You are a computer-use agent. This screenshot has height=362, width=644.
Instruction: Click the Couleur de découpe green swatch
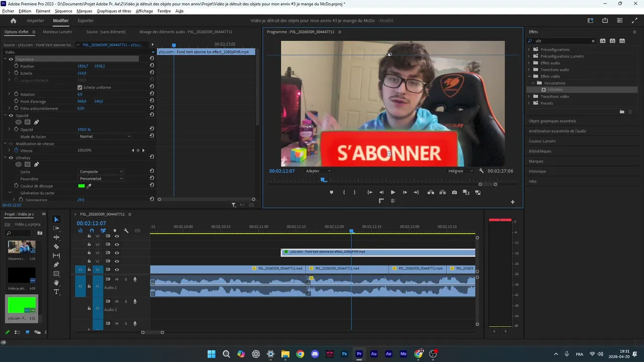[x=82, y=186]
